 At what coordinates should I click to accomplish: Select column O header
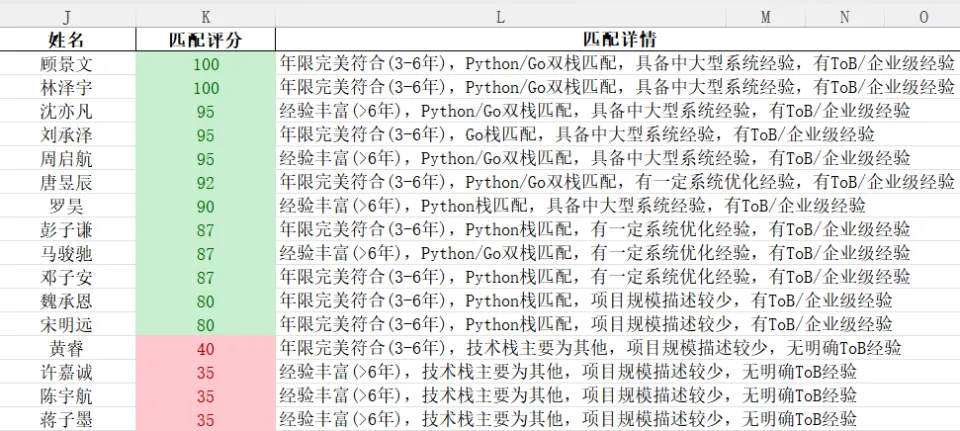922,16
